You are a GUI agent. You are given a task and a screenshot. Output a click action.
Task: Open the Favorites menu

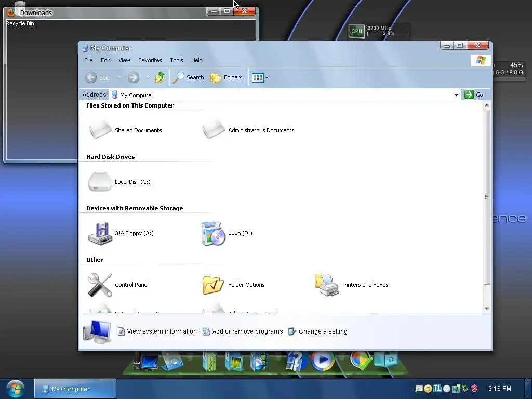point(150,60)
